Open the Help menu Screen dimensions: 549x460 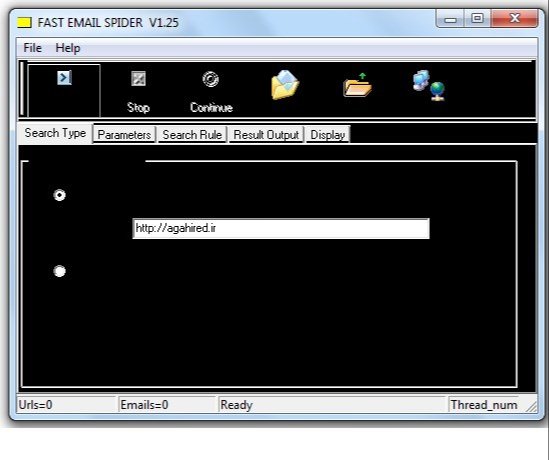68,48
